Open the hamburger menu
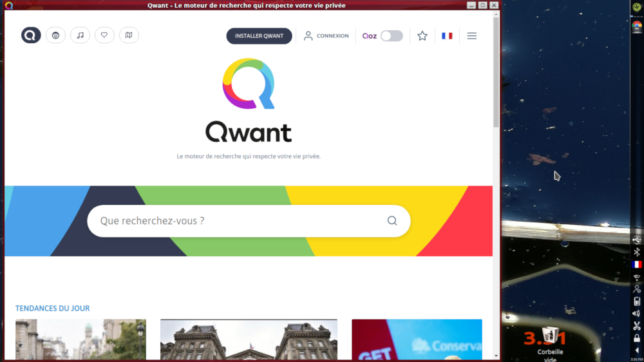Screen dimensions: 644x362 point(472,35)
